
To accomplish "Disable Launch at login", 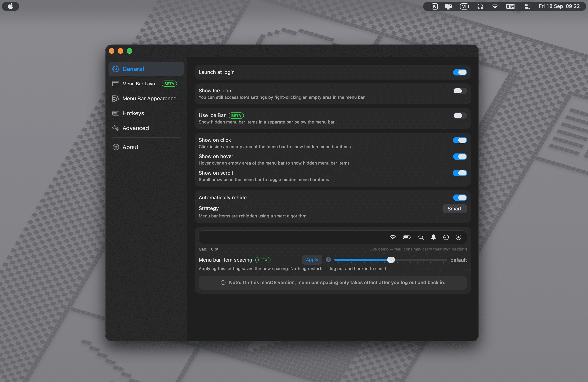I will (460, 72).
